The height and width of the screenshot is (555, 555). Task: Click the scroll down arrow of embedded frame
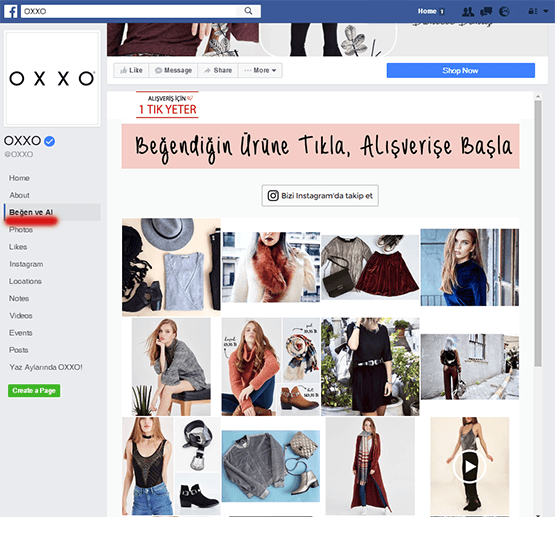[538, 516]
